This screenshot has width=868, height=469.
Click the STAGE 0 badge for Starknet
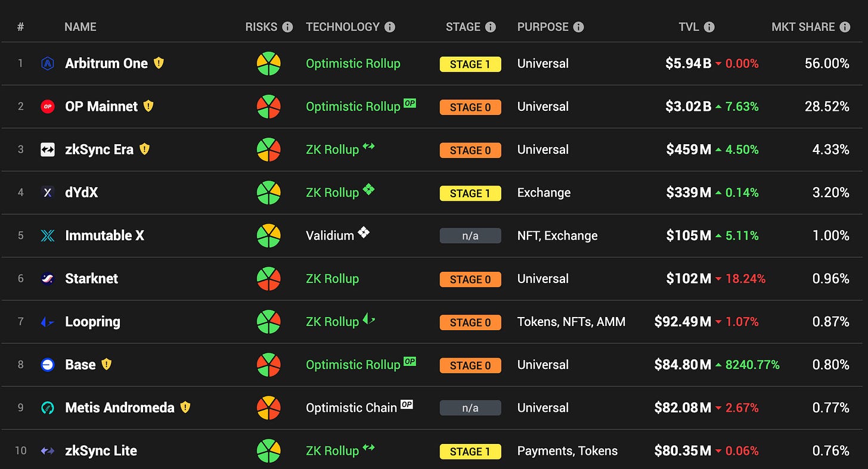click(x=470, y=279)
